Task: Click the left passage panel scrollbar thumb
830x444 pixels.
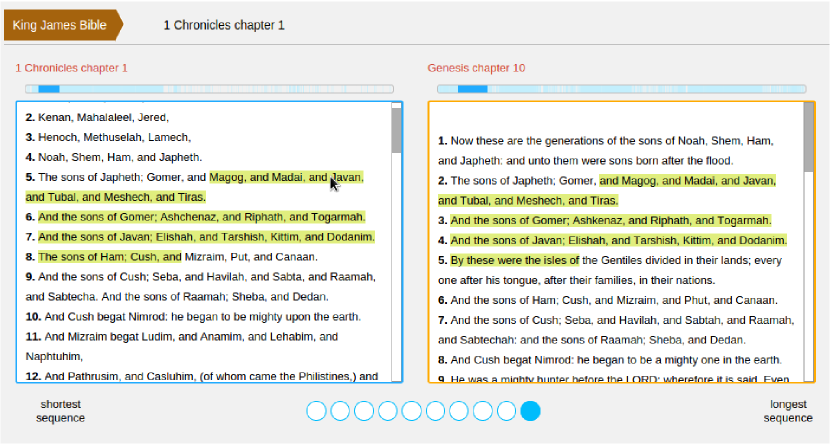Action: (396, 130)
